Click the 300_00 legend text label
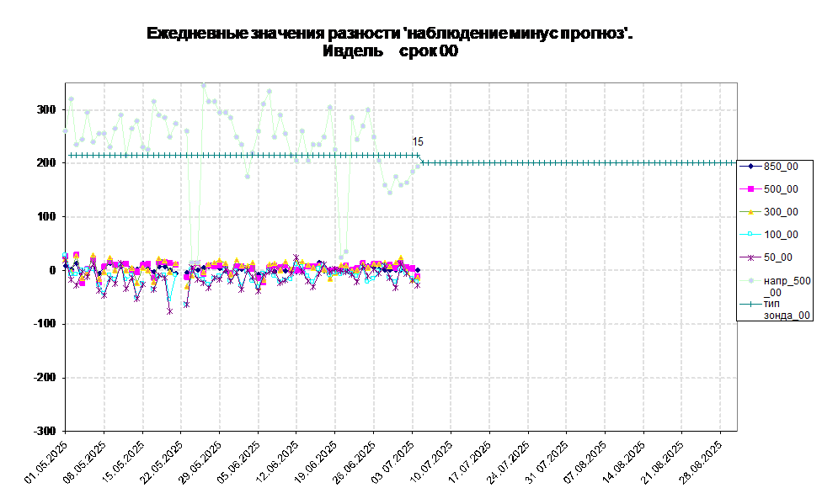822x504 pixels. [781, 212]
